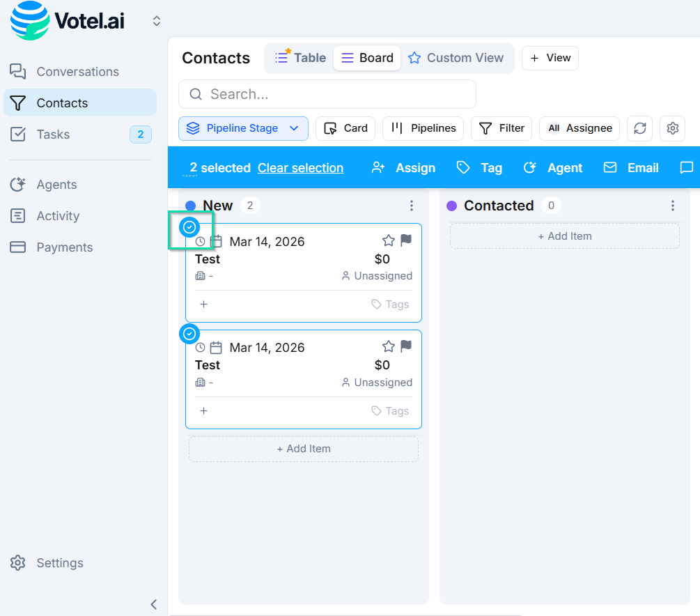Open the Payments section

point(64,247)
